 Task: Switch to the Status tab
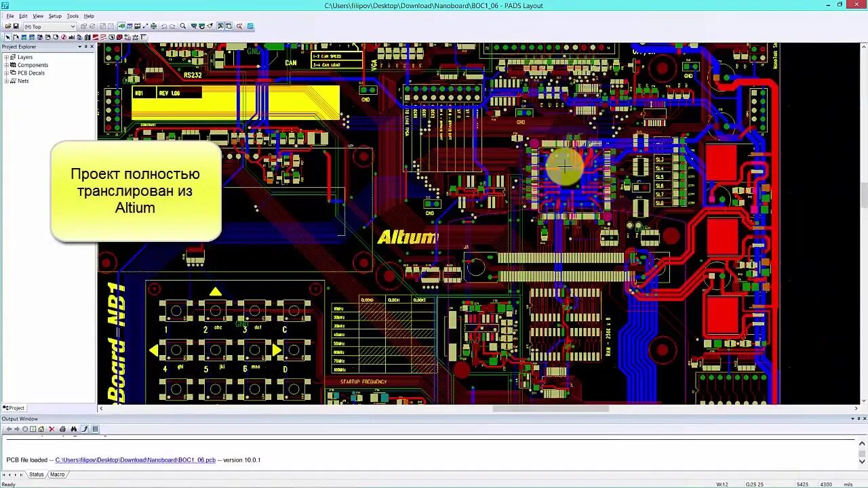coord(37,474)
